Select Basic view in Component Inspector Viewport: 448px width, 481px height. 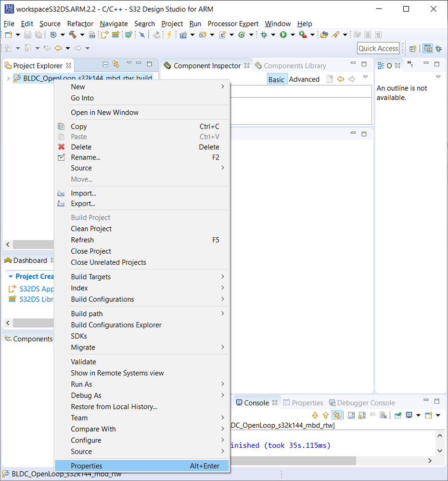coord(276,79)
